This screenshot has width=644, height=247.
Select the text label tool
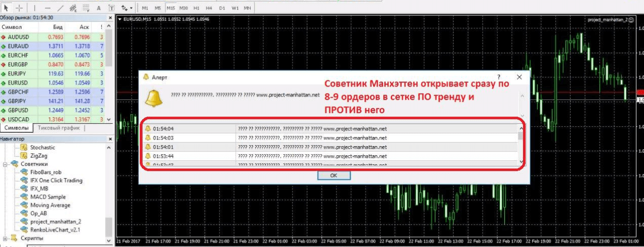(x=111, y=8)
